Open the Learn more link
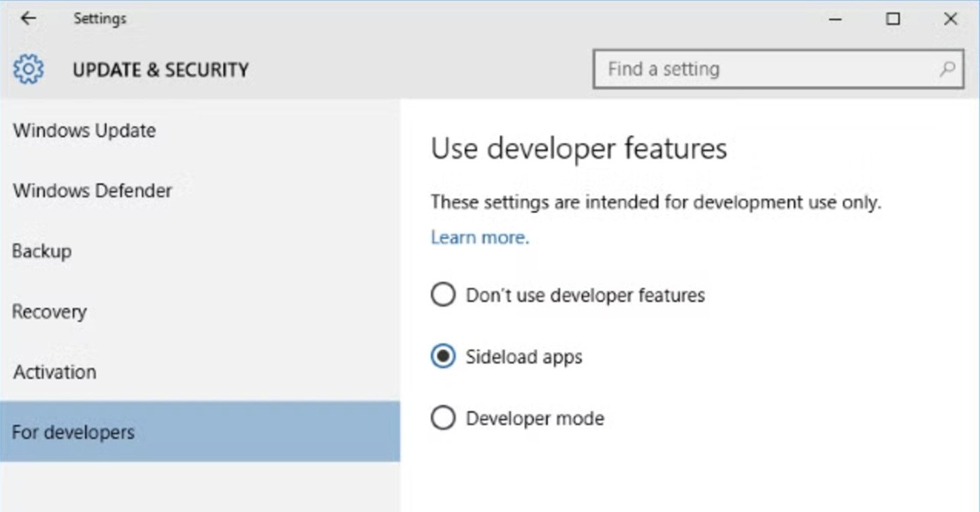Image resolution: width=980 pixels, height=512 pixels. point(480,238)
